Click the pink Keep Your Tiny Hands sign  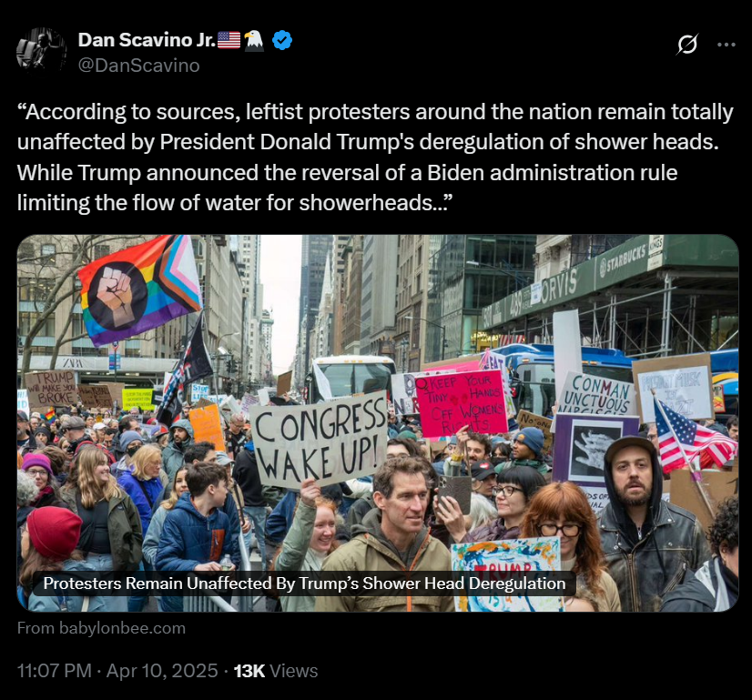coord(461,403)
